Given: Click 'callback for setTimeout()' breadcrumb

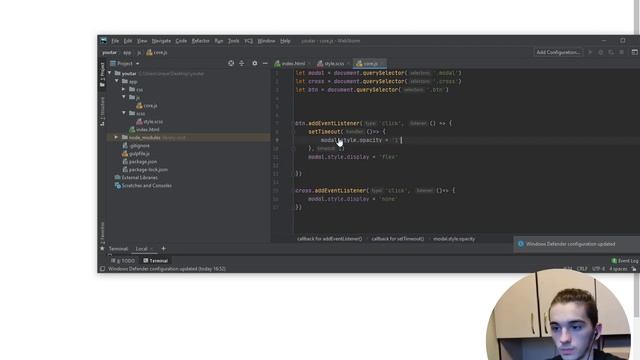Looking at the screenshot, I should [x=398, y=239].
